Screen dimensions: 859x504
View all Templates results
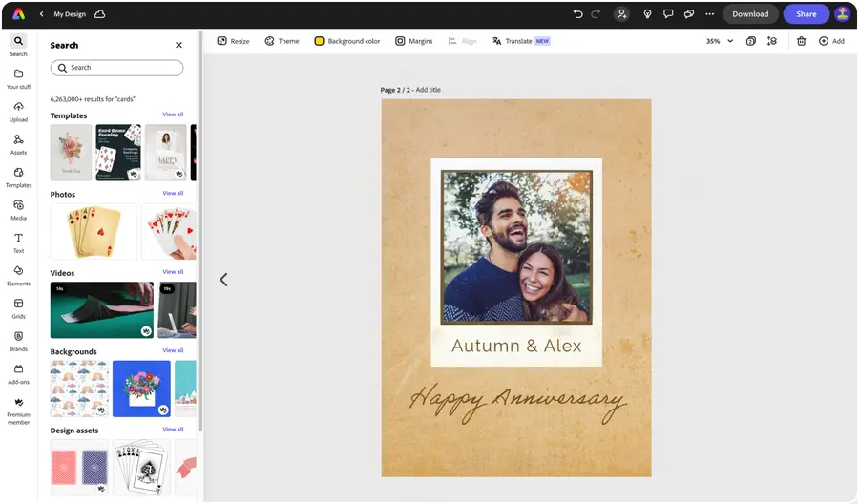[173, 115]
